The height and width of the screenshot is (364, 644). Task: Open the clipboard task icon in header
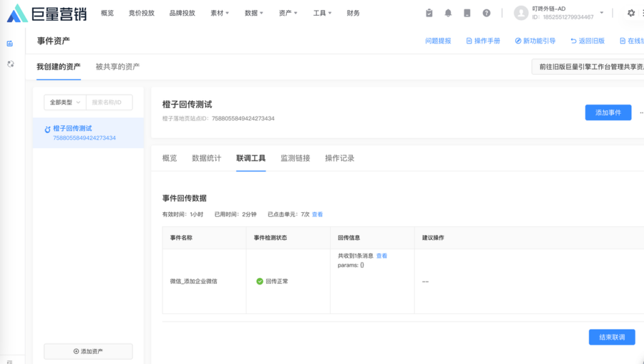point(429,13)
